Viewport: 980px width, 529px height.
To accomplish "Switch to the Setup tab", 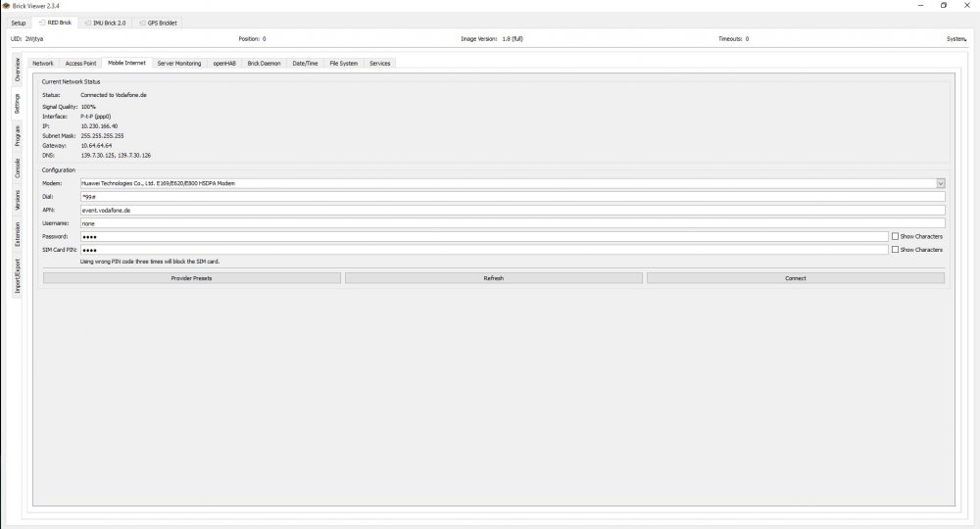I will point(18,23).
